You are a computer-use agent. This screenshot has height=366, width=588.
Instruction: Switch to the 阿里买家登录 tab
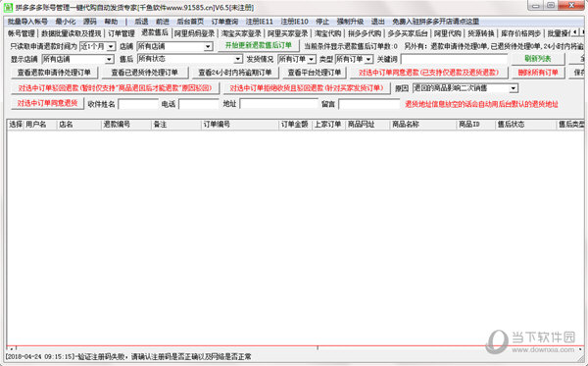[x=287, y=33]
